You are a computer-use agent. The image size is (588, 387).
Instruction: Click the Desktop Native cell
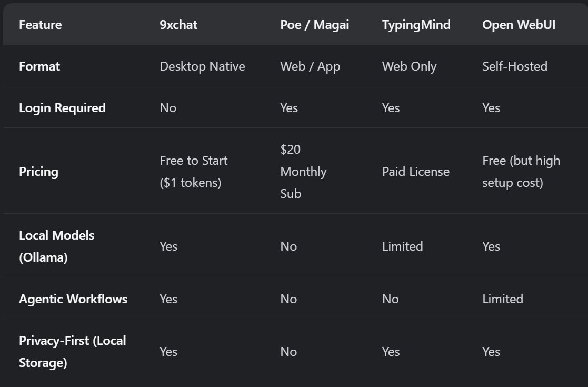pyautogui.click(x=202, y=66)
